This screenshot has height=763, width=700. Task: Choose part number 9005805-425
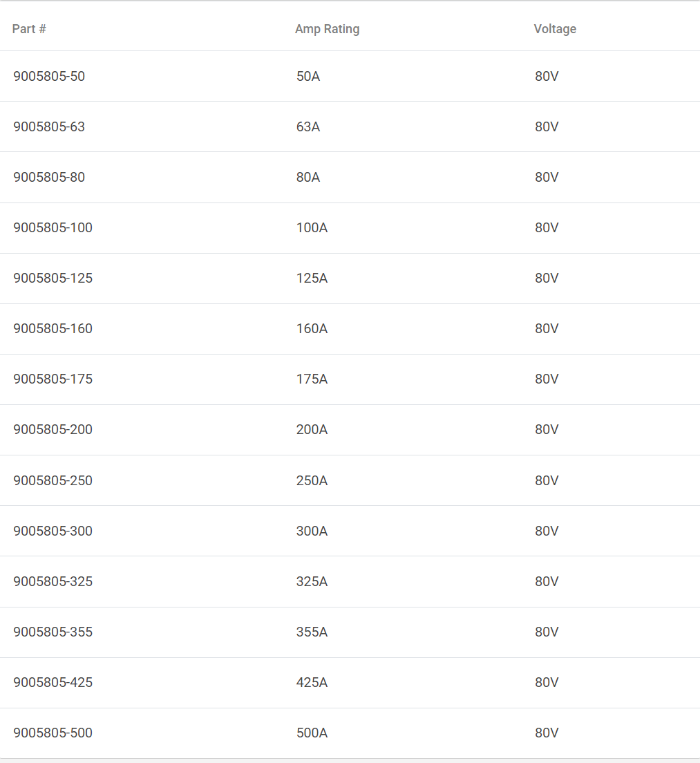click(53, 682)
